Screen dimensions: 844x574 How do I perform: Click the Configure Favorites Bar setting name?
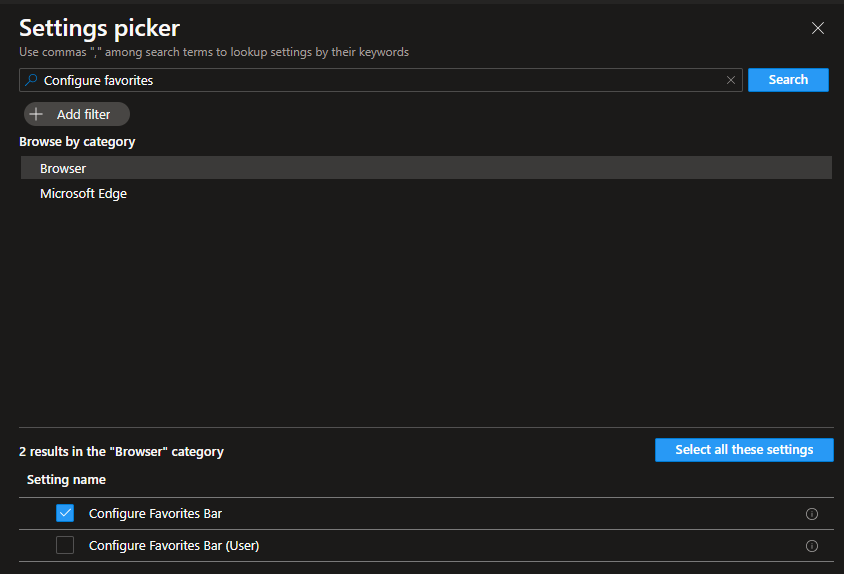[x=156, y=514]
